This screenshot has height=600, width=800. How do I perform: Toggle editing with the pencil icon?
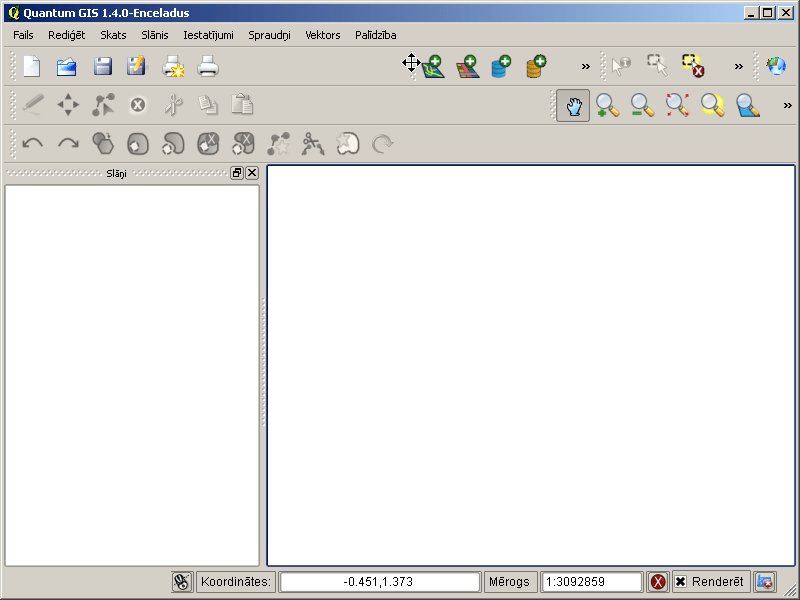point(33,105)
